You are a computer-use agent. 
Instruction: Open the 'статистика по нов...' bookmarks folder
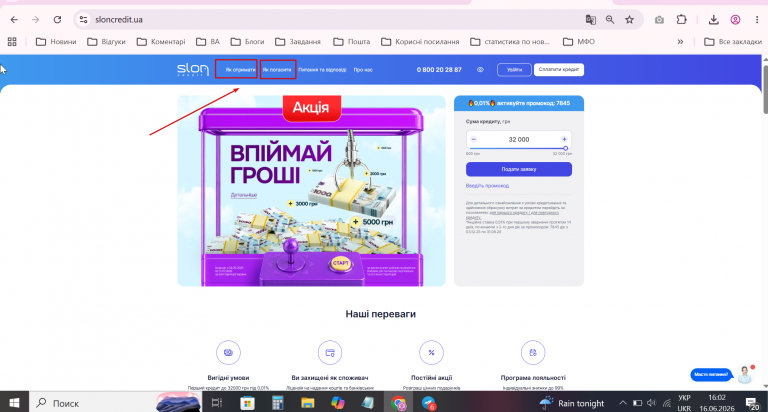[510, 42]
